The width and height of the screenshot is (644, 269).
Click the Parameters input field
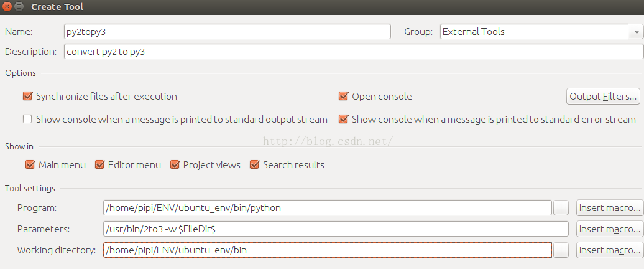[x=336, y=229]
